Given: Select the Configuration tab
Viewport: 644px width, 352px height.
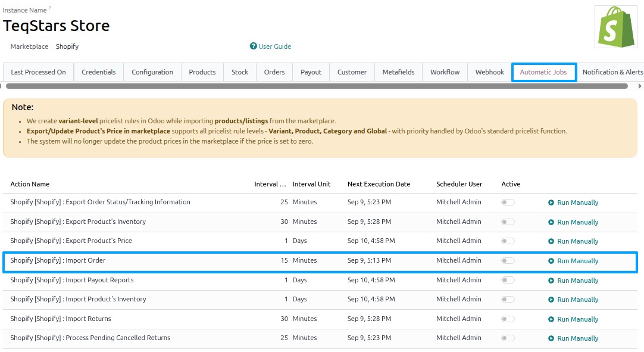Looking at the screenshot, I should tap(152, 72).
